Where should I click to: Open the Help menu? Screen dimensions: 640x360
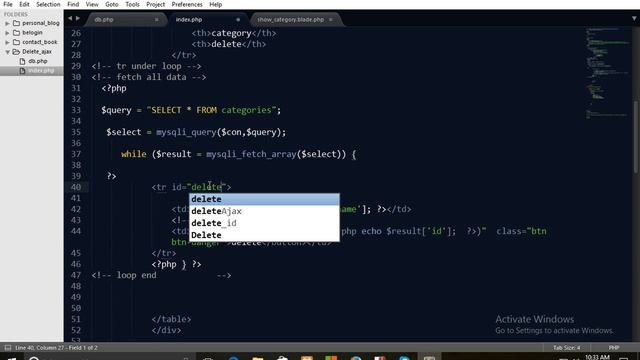216,4
